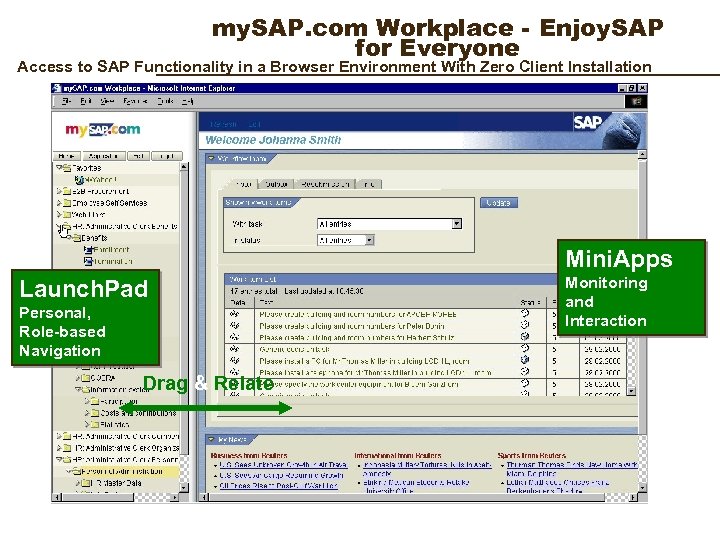Switch to the Inbox tab
This screenshot has width=720, height=540.
243,184
